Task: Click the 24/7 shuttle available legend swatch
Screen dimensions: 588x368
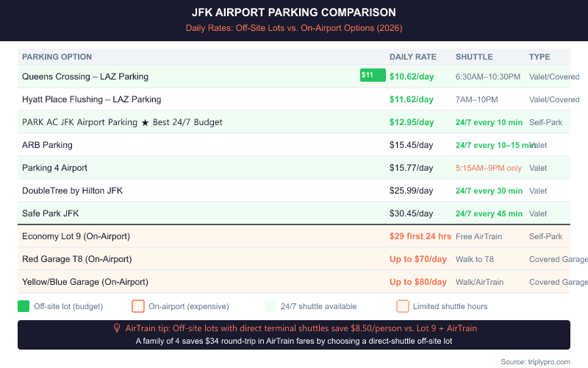Action: click(270, 306)
